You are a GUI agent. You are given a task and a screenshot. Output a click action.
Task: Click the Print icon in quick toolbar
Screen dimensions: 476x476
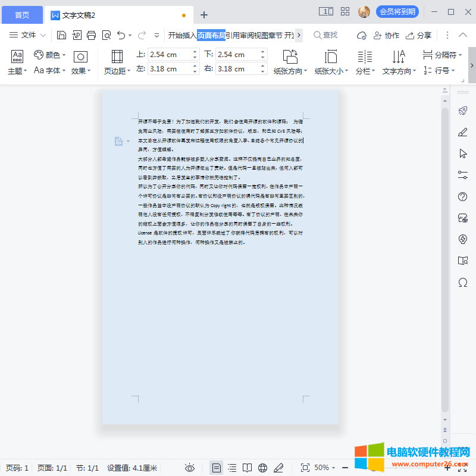point(91,35)
